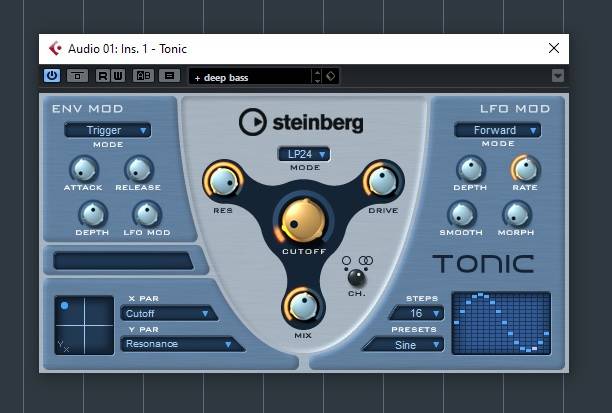Open the preset browser diamond icon
Screen dimensions: 612x413
click(x=331, y=76)
